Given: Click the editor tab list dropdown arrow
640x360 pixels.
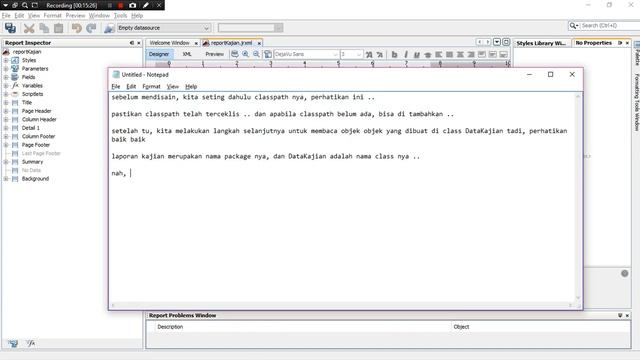Looking at the screenshot, I should click(x=497, y=42).
